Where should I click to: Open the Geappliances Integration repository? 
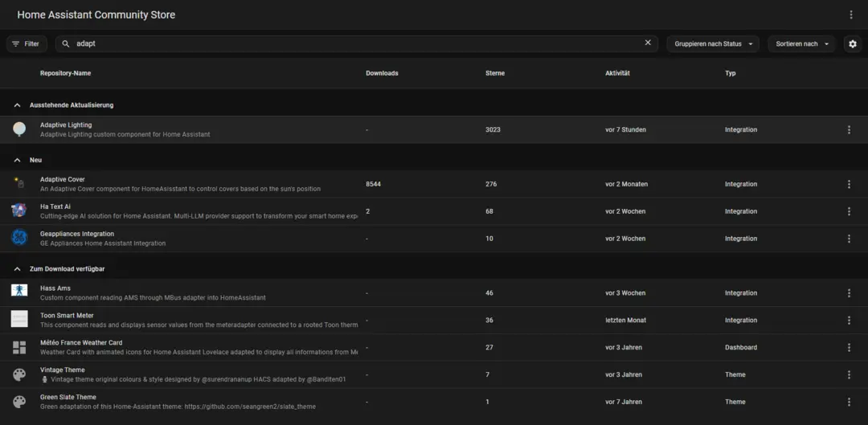(x=77, y=234)
